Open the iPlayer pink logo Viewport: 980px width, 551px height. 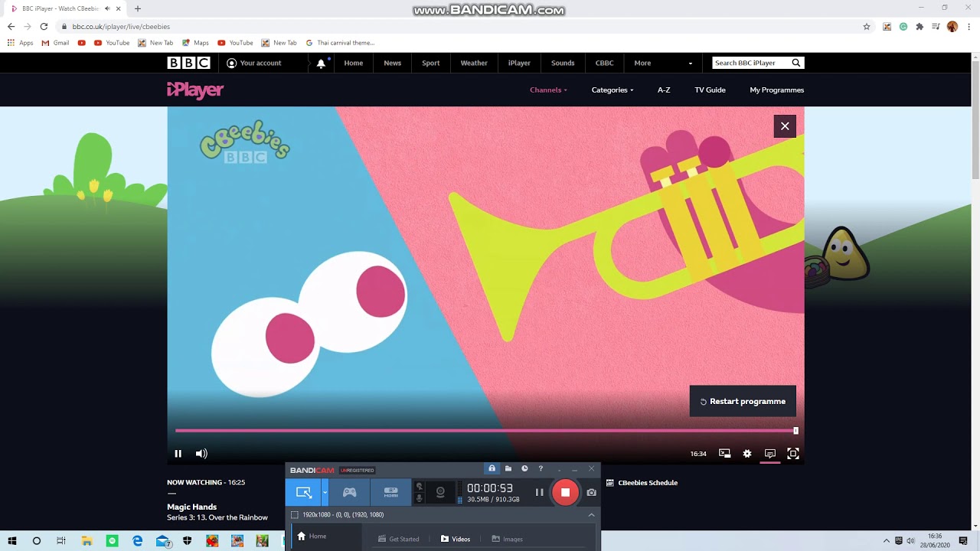195,90
